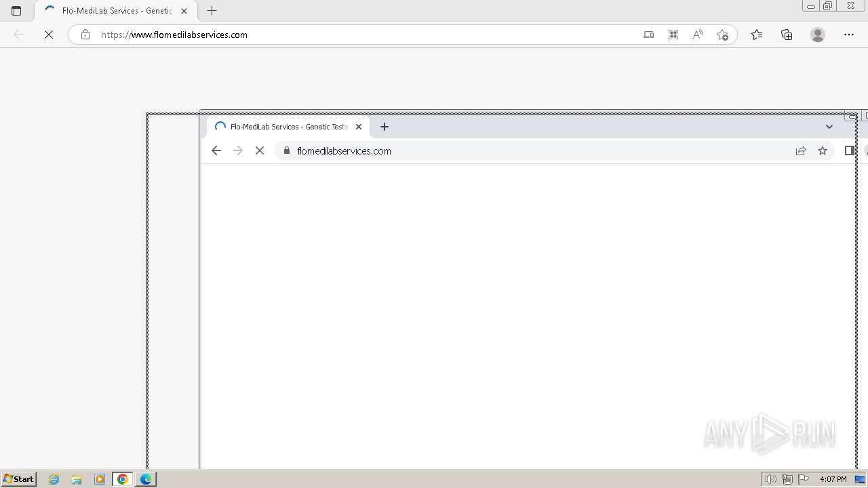View site information lock icon in Edge
Image resolution: width=868 pixels, height=488 pixels.
pyautogui.click(x=85, y=35)
